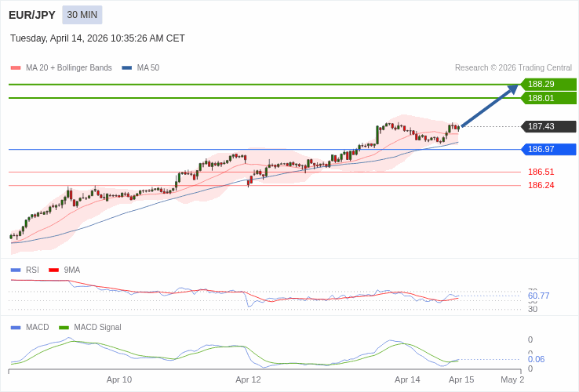
Task: Click the 188.29 green target price tag
Action: pyautogui.click(x=548, y=84)
